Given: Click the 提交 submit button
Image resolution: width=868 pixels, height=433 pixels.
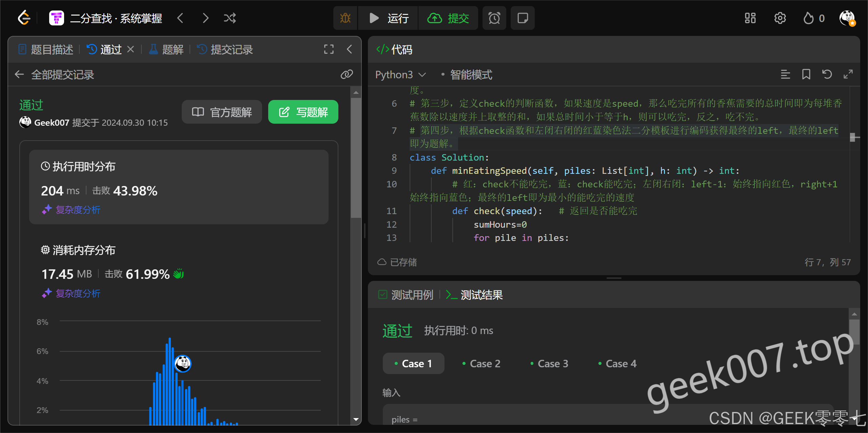Looking at the screenshot, I should click(x=448, y=18).
